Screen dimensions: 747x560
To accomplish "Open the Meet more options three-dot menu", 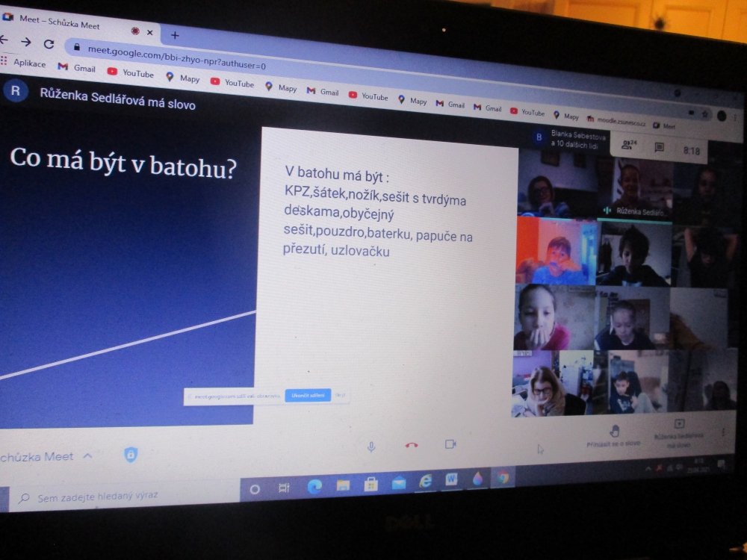I will click(x=723, y=432).
